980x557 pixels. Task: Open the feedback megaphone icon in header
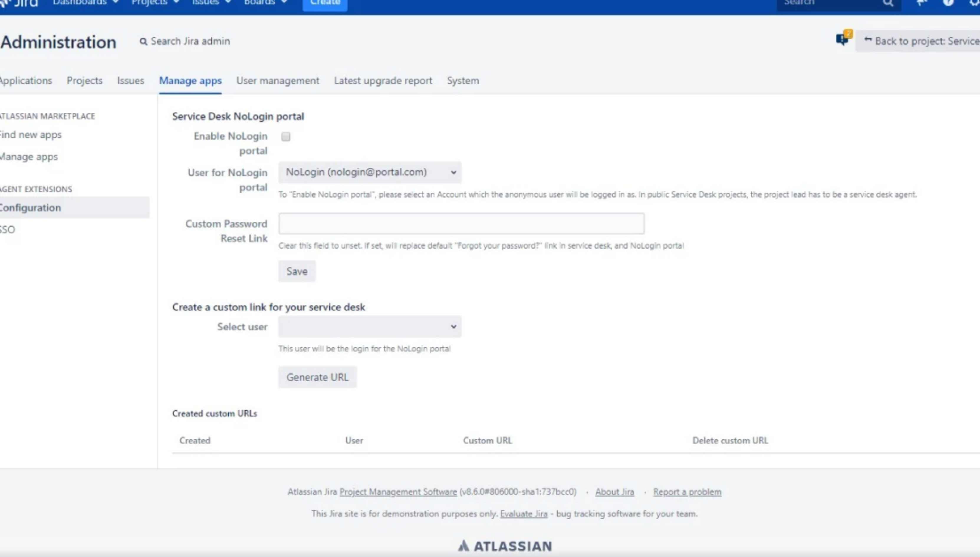coord(921,3)
